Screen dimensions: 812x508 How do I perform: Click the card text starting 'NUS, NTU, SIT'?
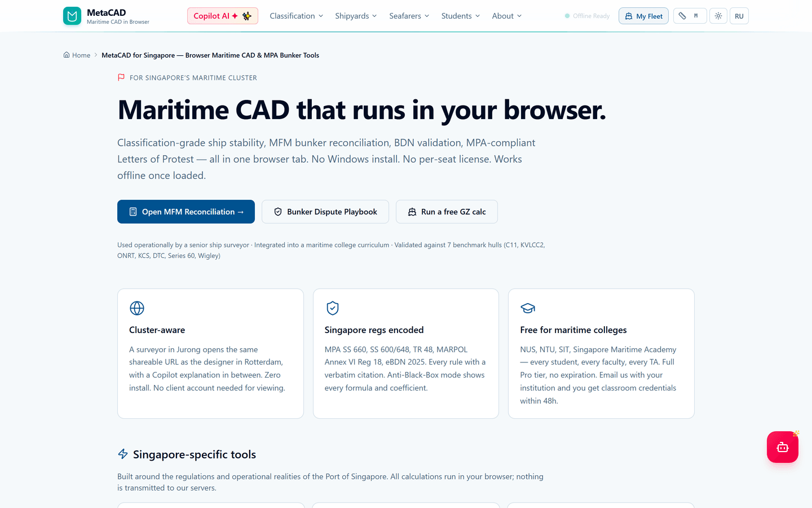598,375
